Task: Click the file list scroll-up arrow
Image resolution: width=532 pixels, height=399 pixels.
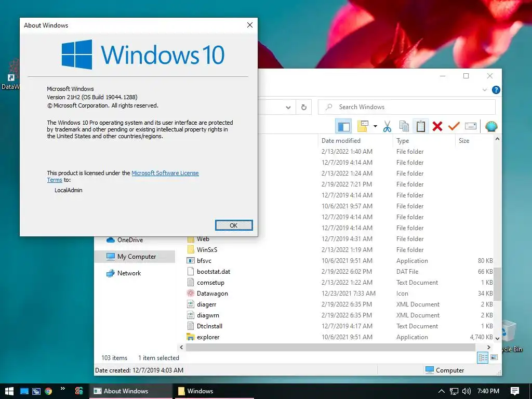Action: 497,139
